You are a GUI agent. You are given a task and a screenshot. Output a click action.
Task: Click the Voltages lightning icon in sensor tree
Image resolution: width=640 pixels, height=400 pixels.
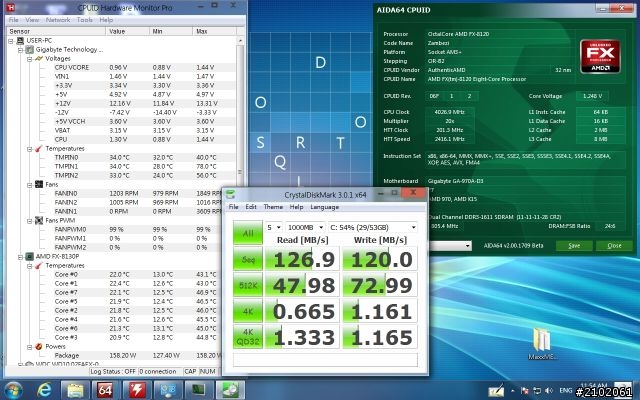tap(39, 58)
